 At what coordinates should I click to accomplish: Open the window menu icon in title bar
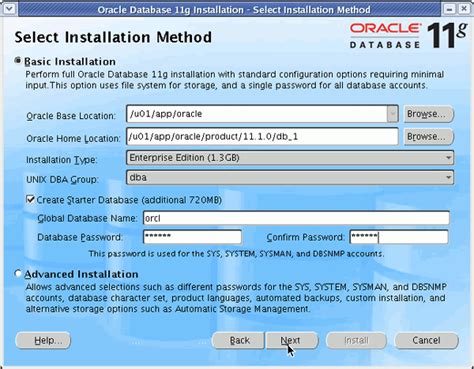9,9
